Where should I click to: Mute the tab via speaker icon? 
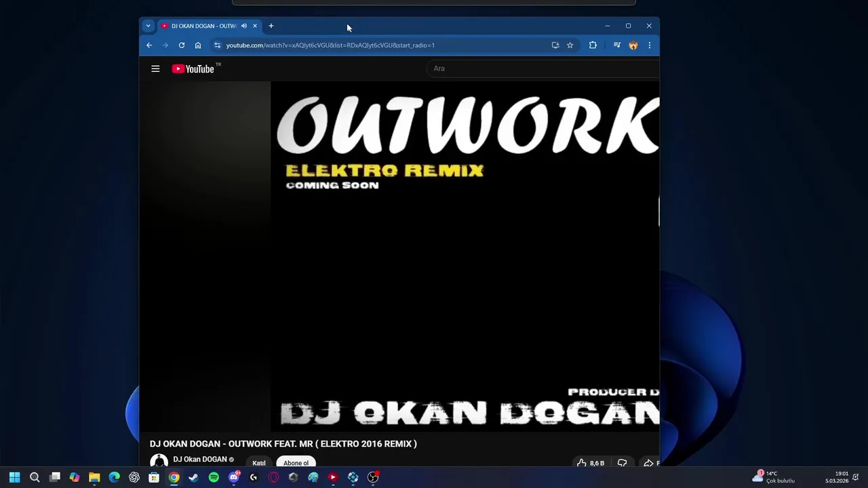point(244,26)
